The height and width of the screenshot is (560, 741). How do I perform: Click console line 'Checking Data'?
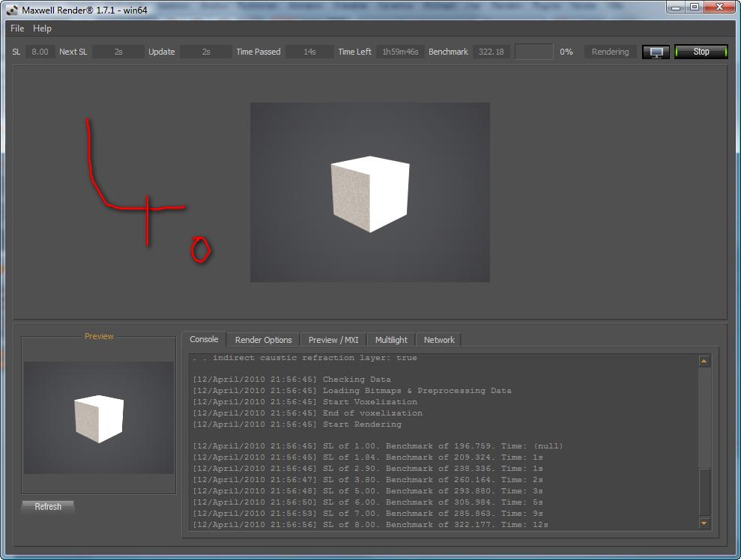[x=291, y=380]
